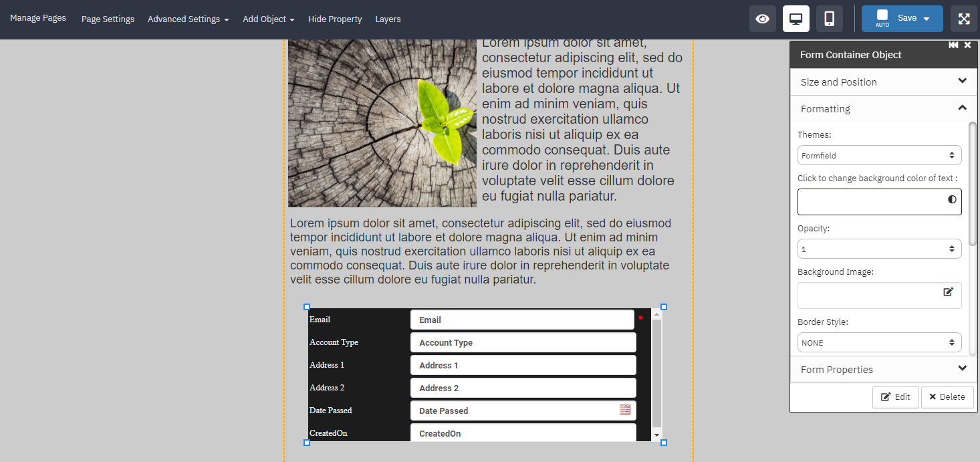Click the background color swatch box

pyautogui.click(x=879, y=202)
